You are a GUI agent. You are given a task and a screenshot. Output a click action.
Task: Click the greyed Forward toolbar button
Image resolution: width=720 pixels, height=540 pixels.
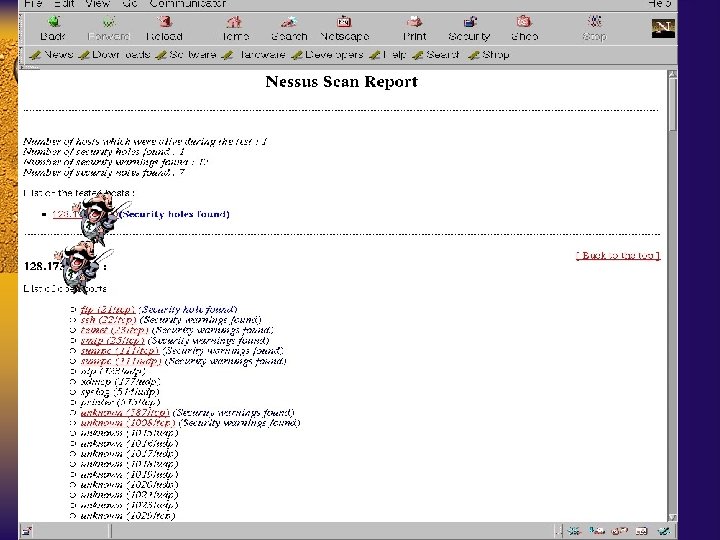click(109, 28)
